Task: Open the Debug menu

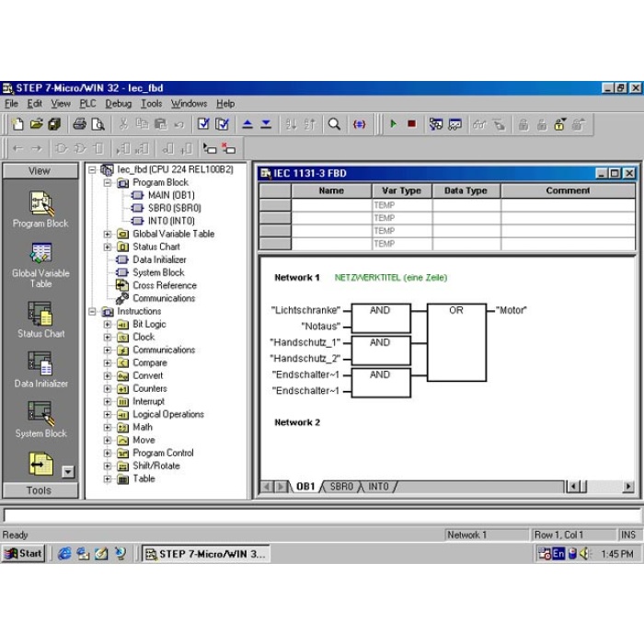Action: click(119, 103)
